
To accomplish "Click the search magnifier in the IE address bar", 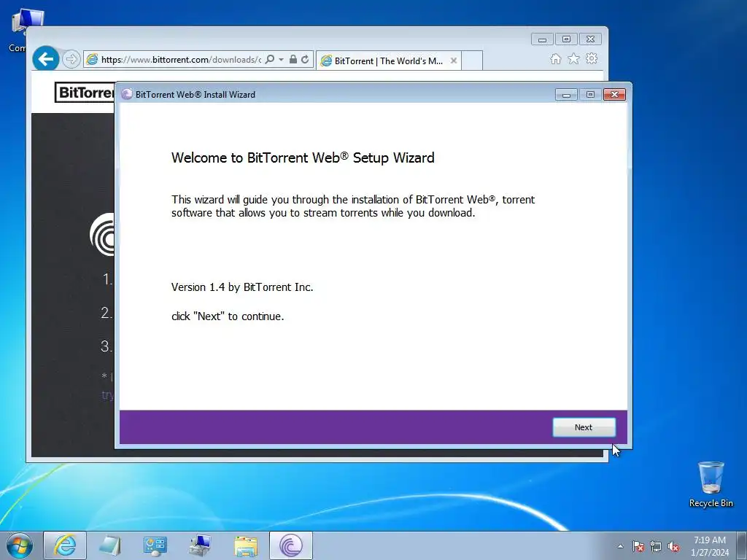I will pyautogui.click(x=270, y=59).
